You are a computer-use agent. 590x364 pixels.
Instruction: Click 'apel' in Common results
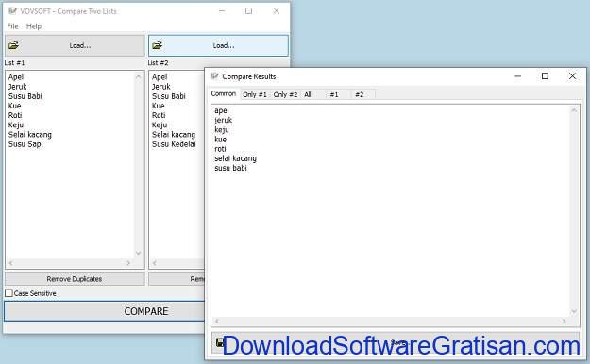(222, 111)
